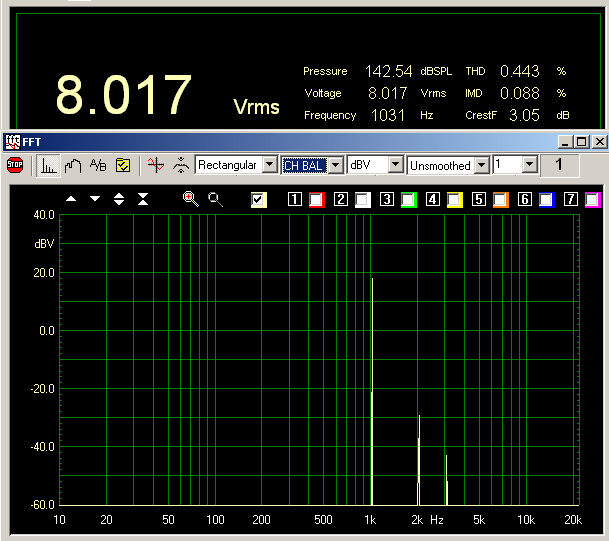Toggle the checked box before memory 1
This screenshot has width=609, height=541.
pos(259,199)
